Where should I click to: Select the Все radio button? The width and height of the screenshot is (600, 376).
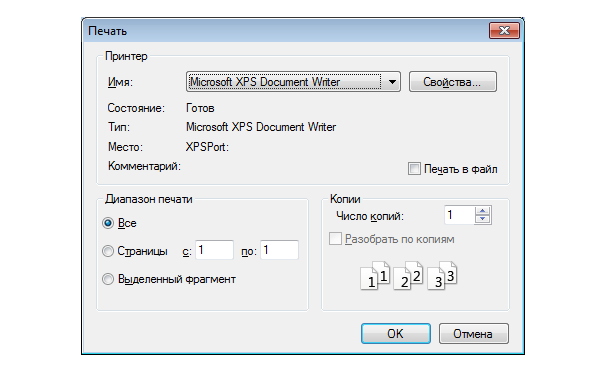tap(108, 223)
